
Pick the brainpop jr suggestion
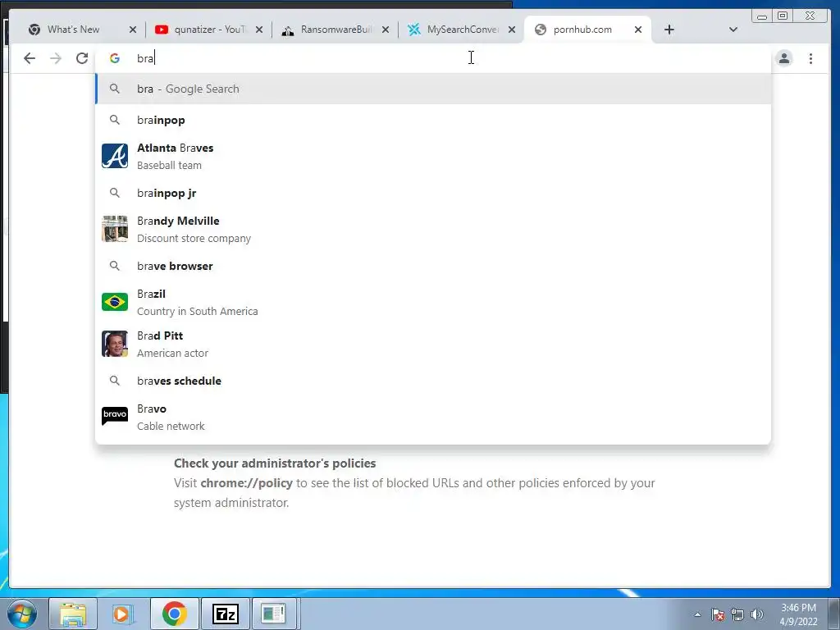point(433,193)
